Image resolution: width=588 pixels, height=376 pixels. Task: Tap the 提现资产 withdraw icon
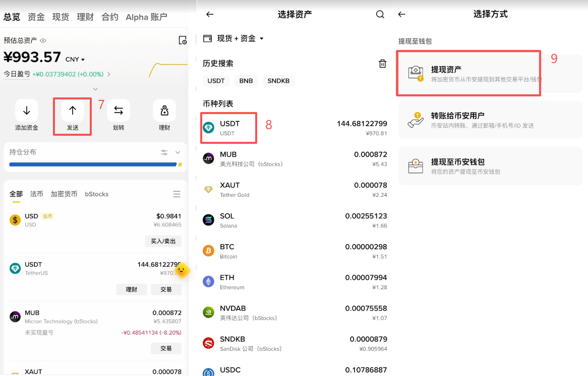coord(416,73)
